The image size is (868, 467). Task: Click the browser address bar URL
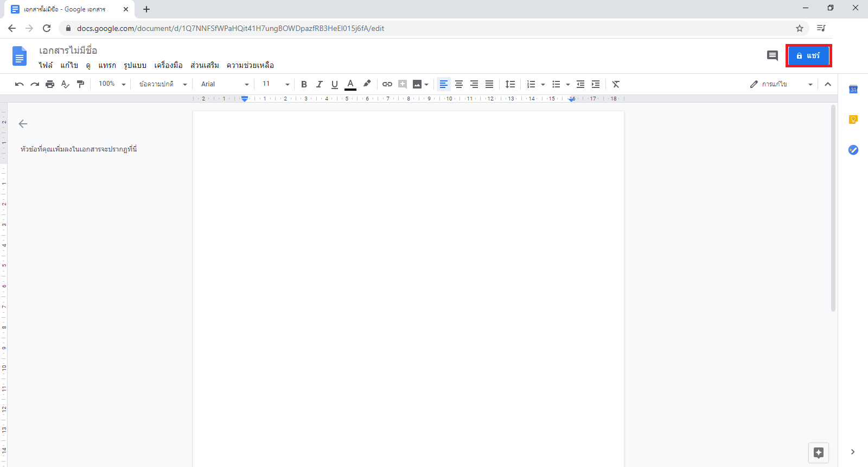(x=231, y=28)
